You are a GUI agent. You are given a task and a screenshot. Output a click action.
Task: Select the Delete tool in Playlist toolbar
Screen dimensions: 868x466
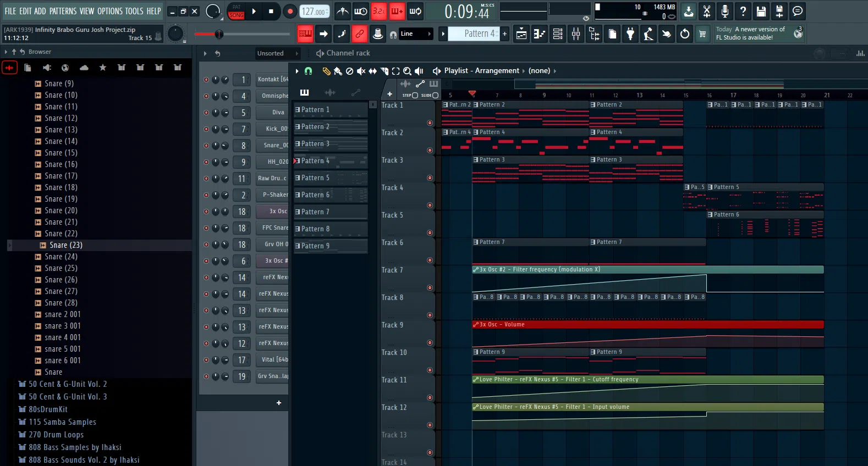tap(349, 71)
